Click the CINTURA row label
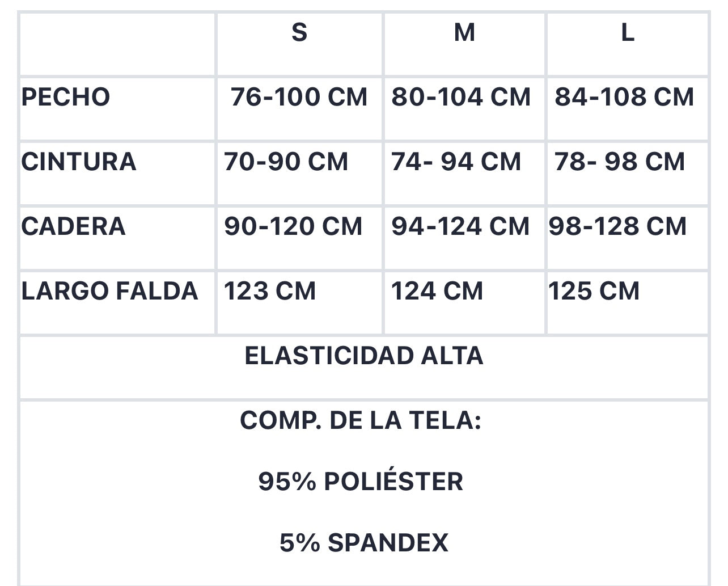728x586 pixels. (x=79, y=162)
